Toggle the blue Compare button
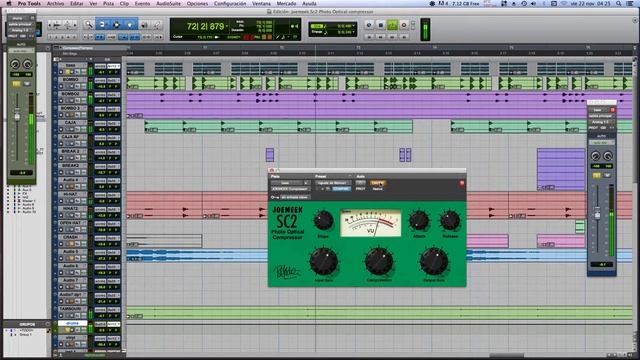This screenshot has height=360, width=640. click(341, 189)
